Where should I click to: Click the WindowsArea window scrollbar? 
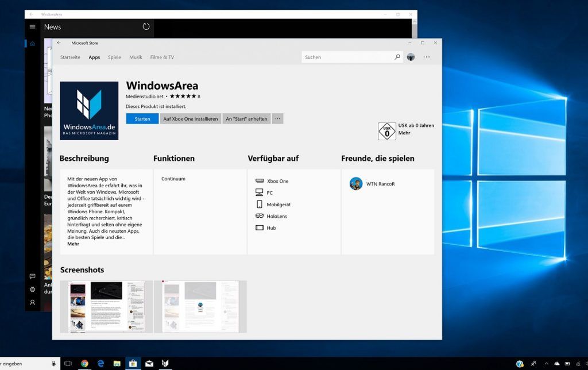coord(415,29)
